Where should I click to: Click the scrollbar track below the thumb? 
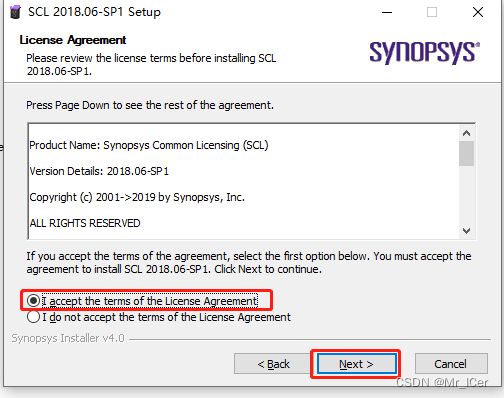tap(466, 195)
